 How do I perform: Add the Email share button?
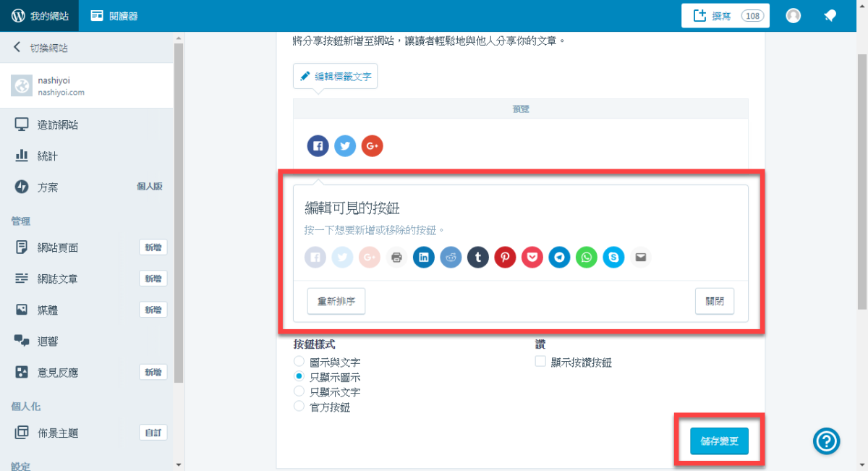point(641,257)
